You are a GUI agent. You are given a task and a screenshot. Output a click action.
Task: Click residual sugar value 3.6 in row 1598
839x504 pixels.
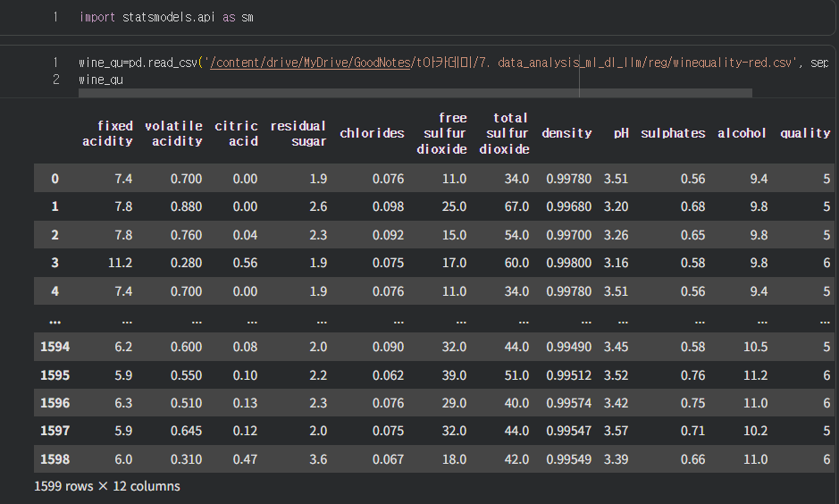318,459
